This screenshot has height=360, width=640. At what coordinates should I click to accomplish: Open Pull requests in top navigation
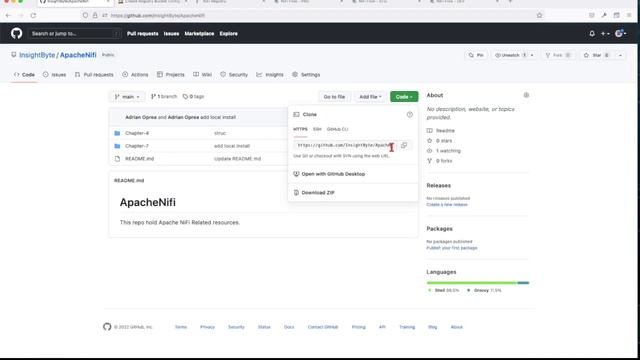point(142,33)
